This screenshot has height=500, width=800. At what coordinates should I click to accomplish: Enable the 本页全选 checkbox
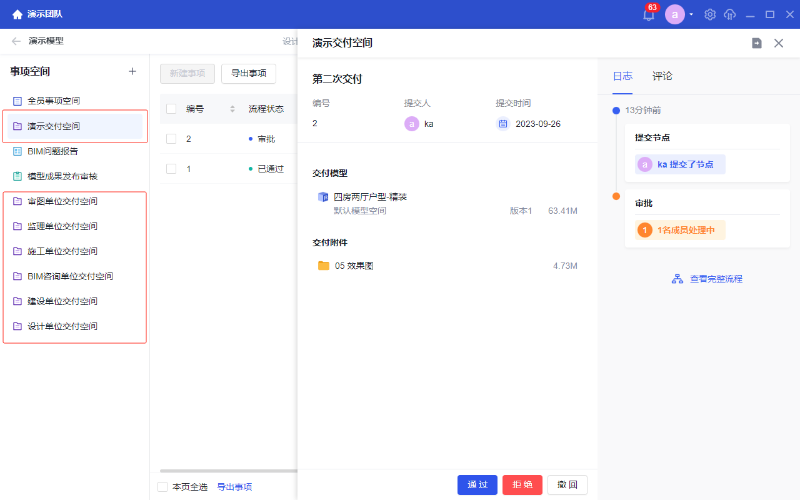coord(163,487)
